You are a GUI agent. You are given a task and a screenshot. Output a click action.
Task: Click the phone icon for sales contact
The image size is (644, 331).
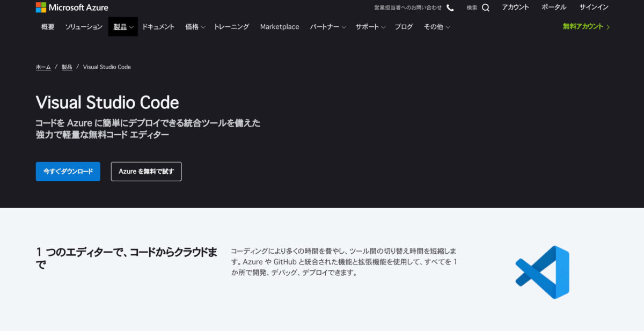tap(450, 8)
